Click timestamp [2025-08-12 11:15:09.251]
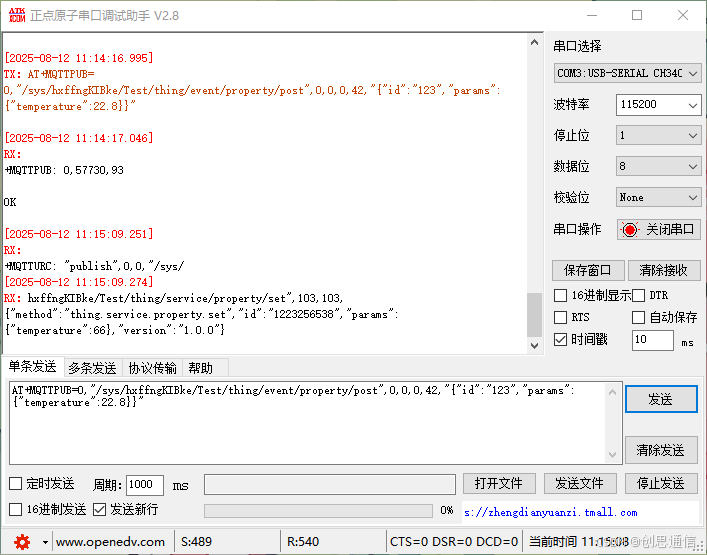Viewport: 707px width, 555px height. click(78, 234)
